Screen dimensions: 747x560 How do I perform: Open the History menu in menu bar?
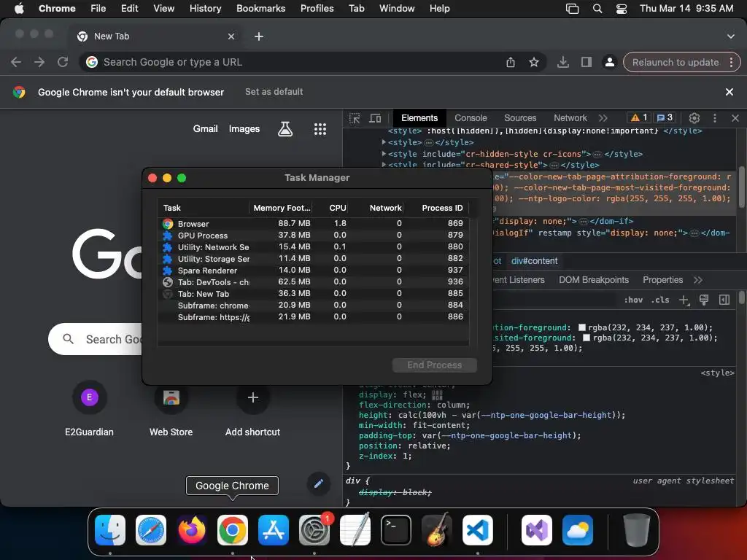[x=205, y=9]
